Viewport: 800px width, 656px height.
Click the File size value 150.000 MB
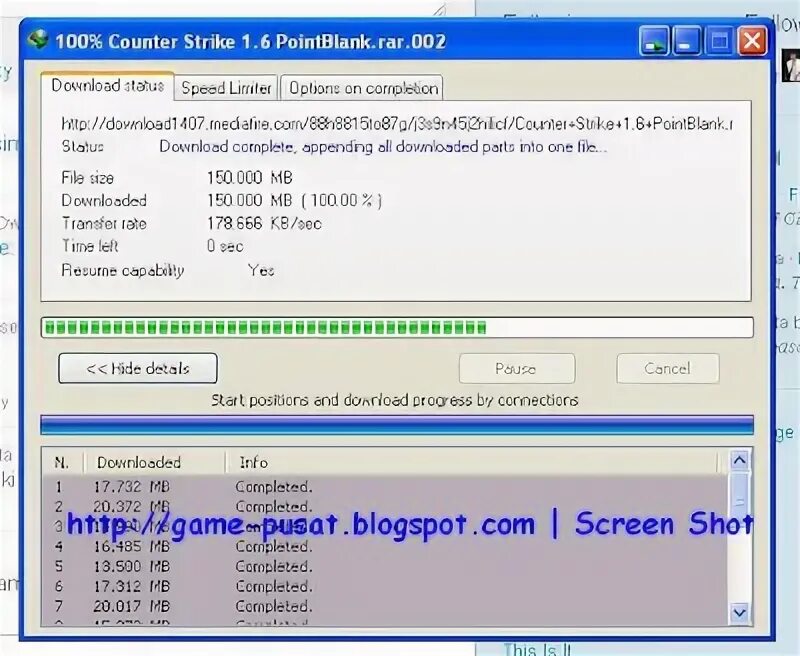(249, 178)
